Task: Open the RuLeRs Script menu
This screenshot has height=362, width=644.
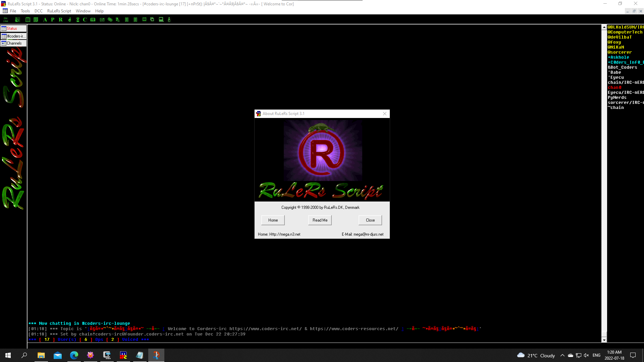Action: coord(59,11)
